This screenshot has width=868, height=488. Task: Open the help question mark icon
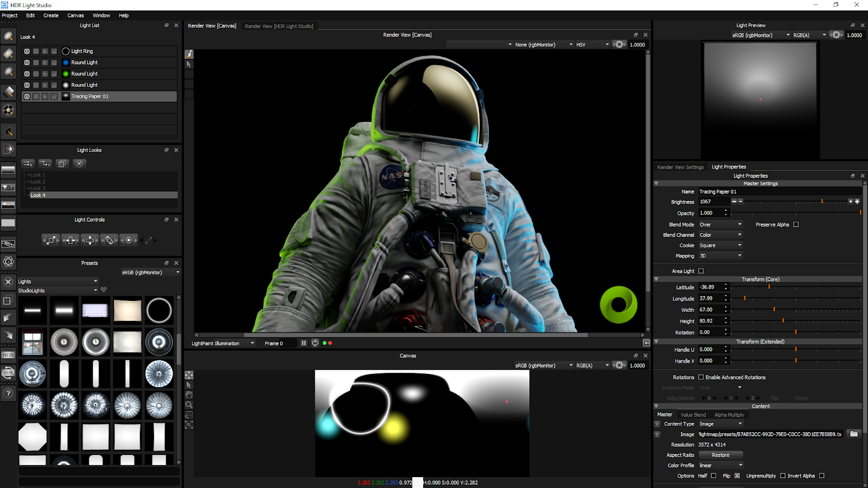[8, 393]
